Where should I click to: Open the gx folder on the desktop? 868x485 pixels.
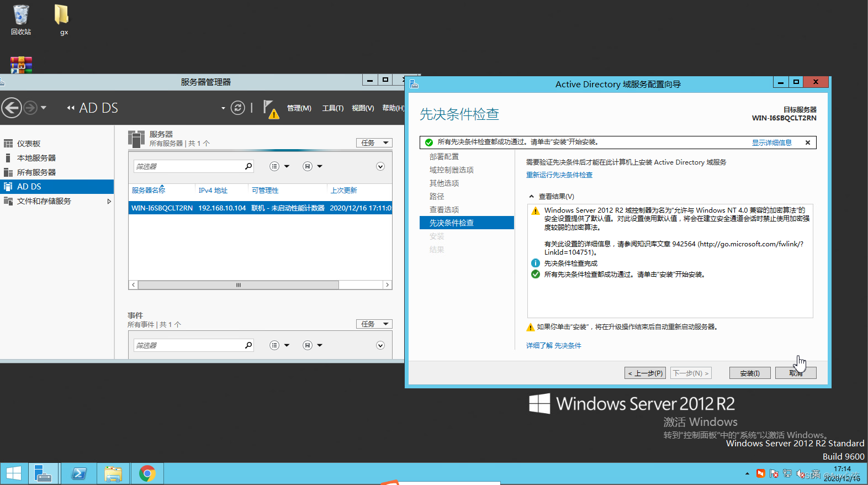(62, 20)
